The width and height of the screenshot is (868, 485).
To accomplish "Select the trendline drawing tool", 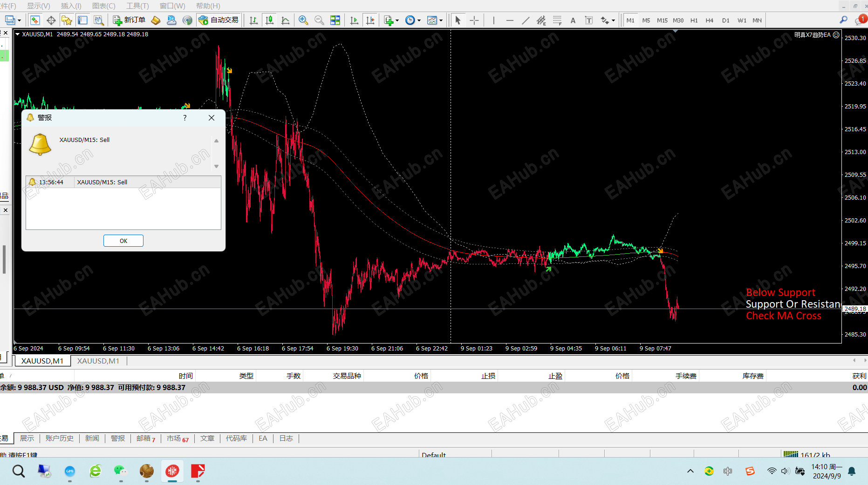I will click(526, 20).
